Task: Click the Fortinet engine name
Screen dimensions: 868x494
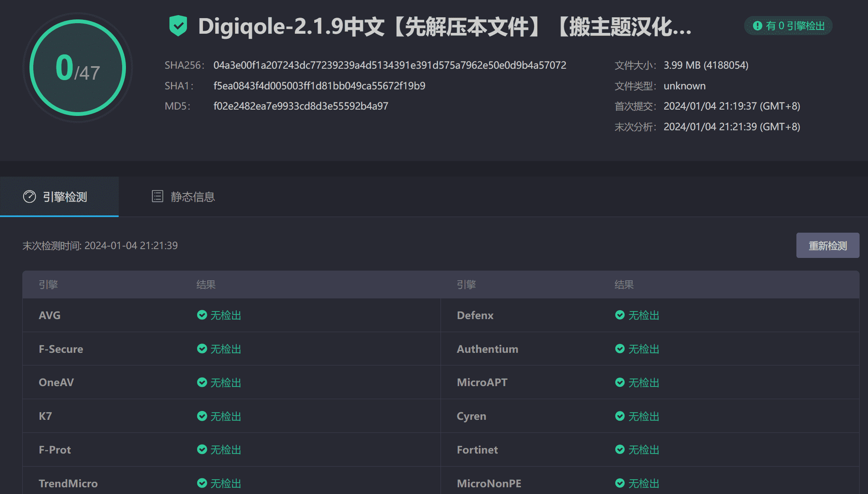Action: point(478,450)
